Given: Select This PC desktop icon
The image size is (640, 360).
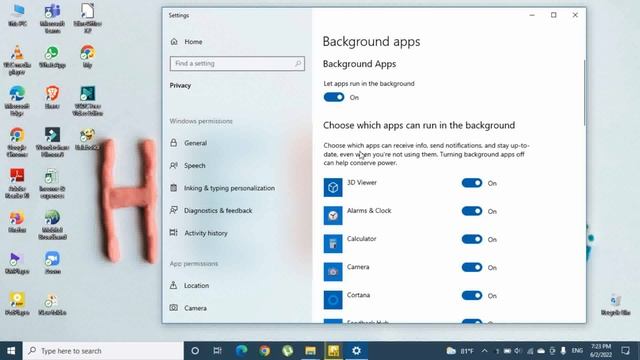Looking at the screenshot, I should 18,16.
